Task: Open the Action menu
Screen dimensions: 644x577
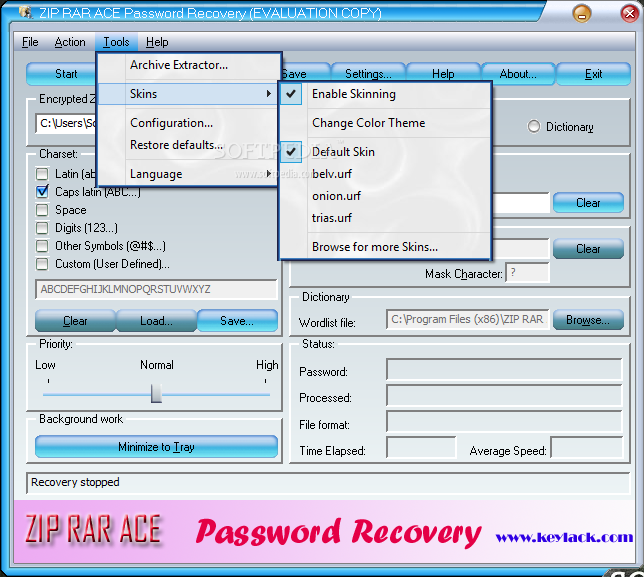Action: [70, 42]
